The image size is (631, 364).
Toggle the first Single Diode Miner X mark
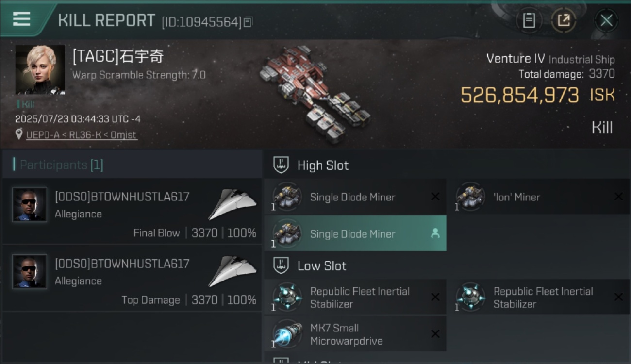(x=435, y=197)
